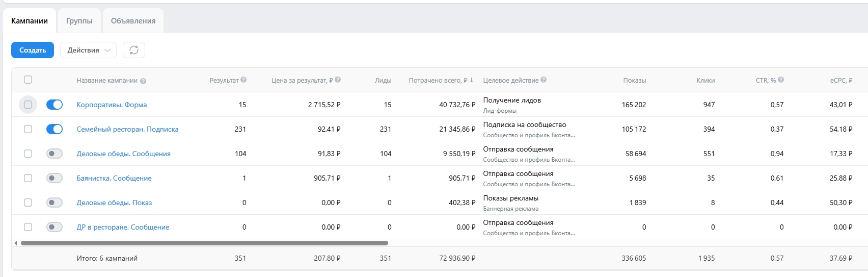The image size is (868, 277).
Task: Click the Получение лидов target action cell
Action: pyautogui.click(x=512, y=100)
